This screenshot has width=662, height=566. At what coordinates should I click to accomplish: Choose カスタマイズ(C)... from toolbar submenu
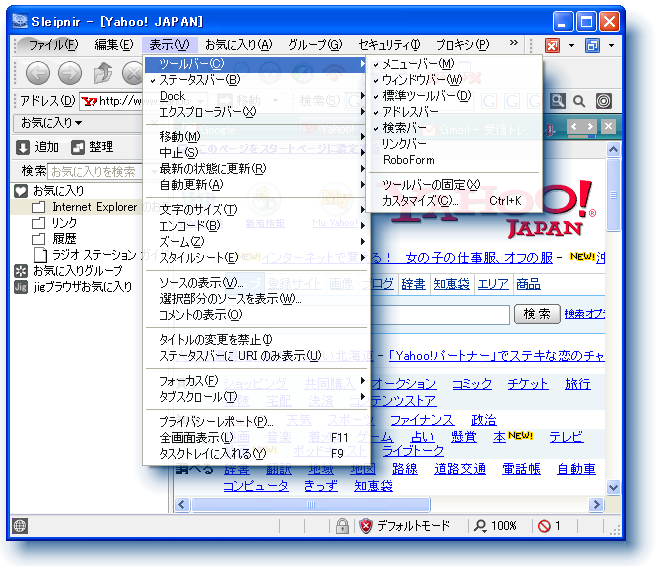(x=454, y=201)
